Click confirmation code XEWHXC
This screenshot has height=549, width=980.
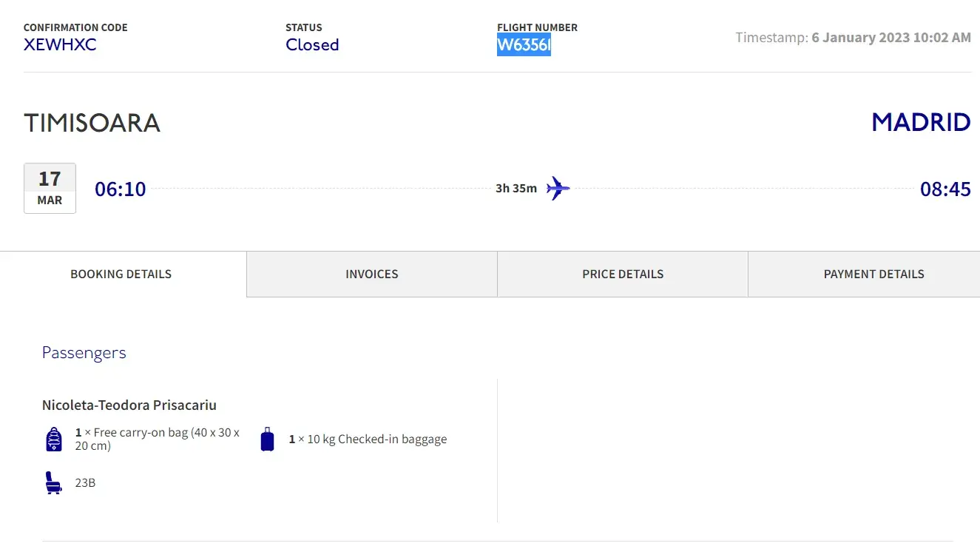[x=60, y=45]
